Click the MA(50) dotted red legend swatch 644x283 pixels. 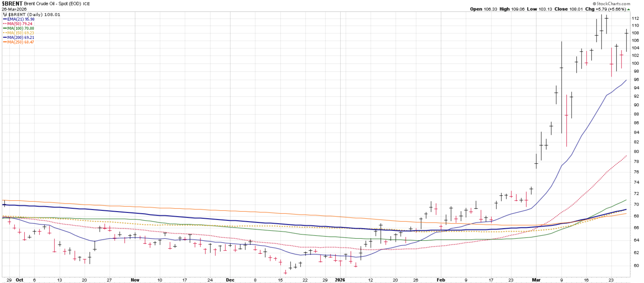coord(5,24)
